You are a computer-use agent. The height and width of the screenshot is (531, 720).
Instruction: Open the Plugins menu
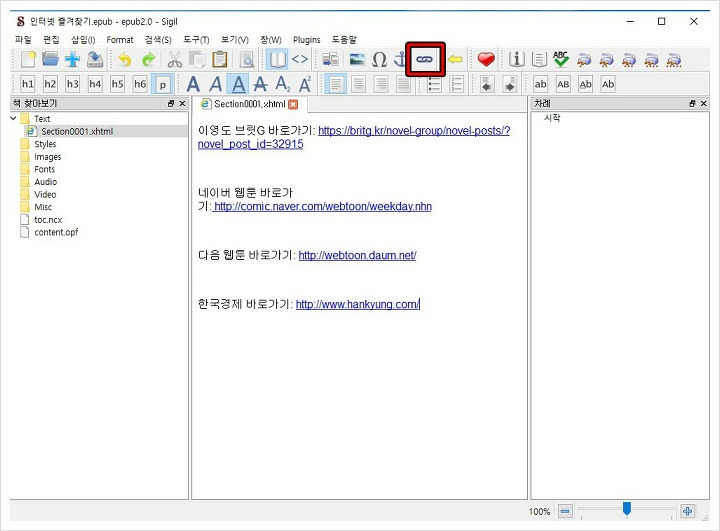(x=307, y=40)
